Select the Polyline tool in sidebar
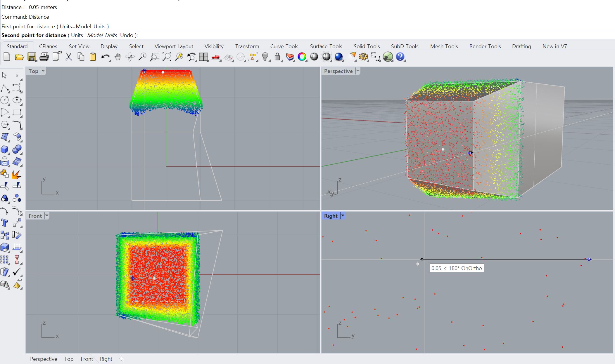 4,88
